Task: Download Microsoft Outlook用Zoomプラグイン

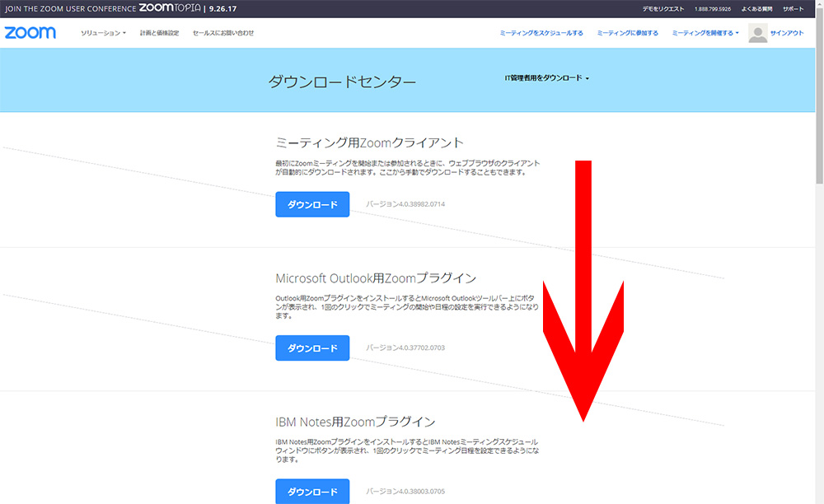Action: (x=312, y=348)
